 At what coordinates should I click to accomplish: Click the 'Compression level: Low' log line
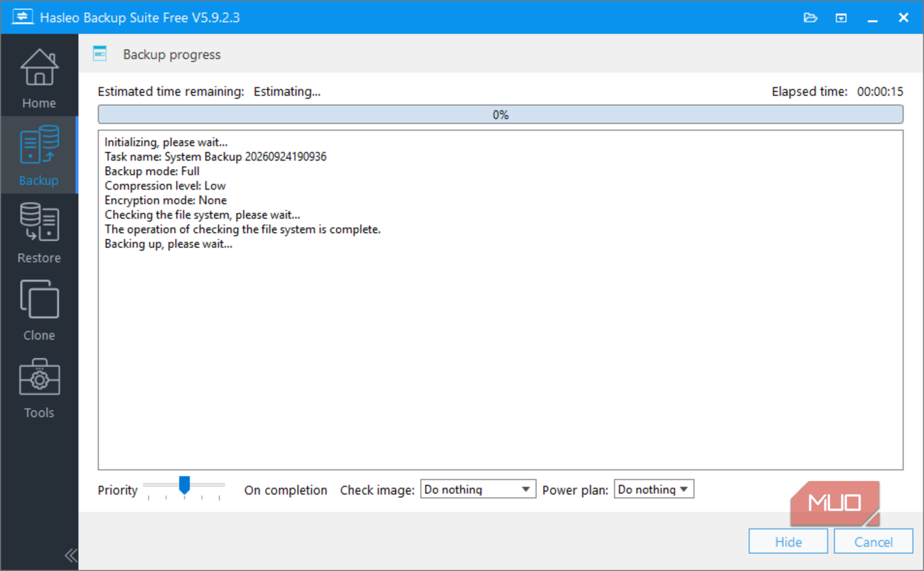point(166,185)
